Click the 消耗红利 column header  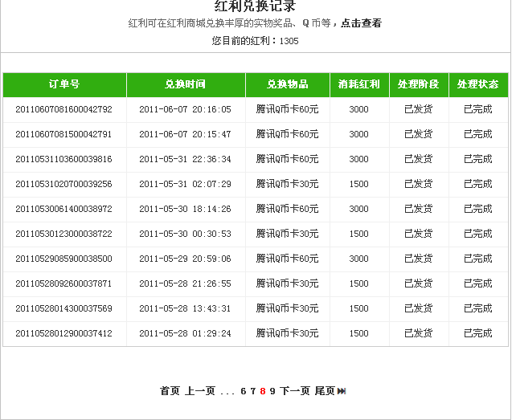tap(358, 84)
